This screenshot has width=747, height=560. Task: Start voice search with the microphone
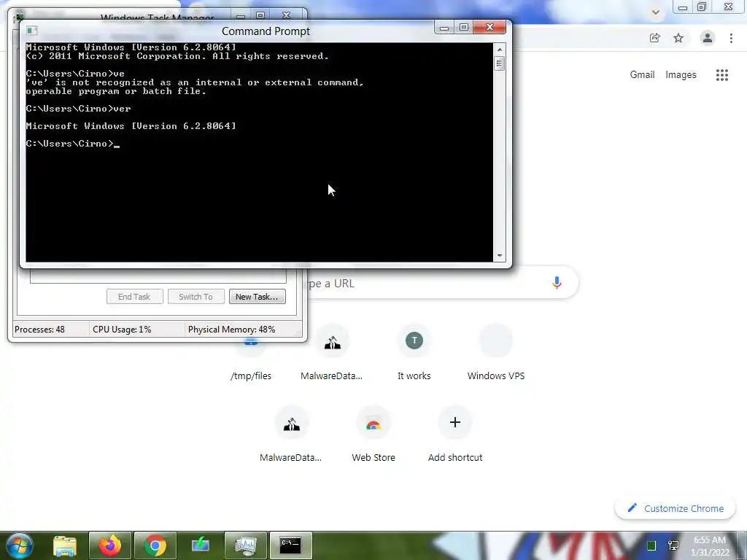[557, 283]
